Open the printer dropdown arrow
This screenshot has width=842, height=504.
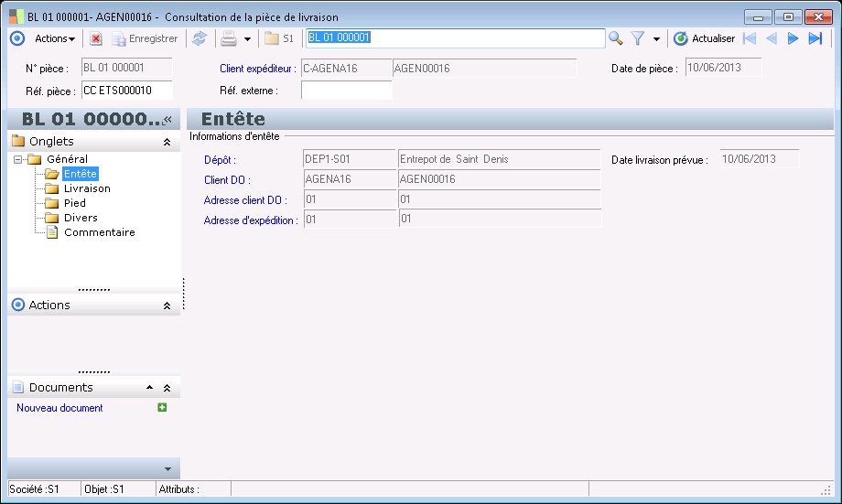pyautogui.click(x=247, y=39)
